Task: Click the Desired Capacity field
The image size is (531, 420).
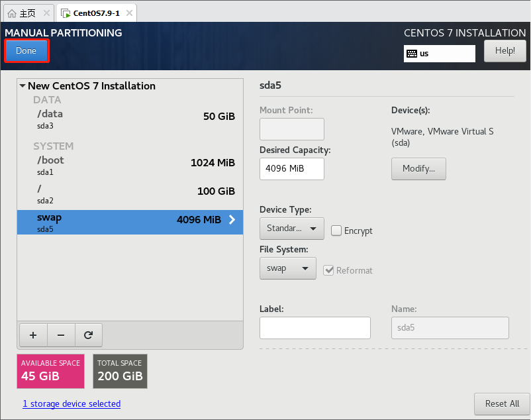Action: [291, 169]
